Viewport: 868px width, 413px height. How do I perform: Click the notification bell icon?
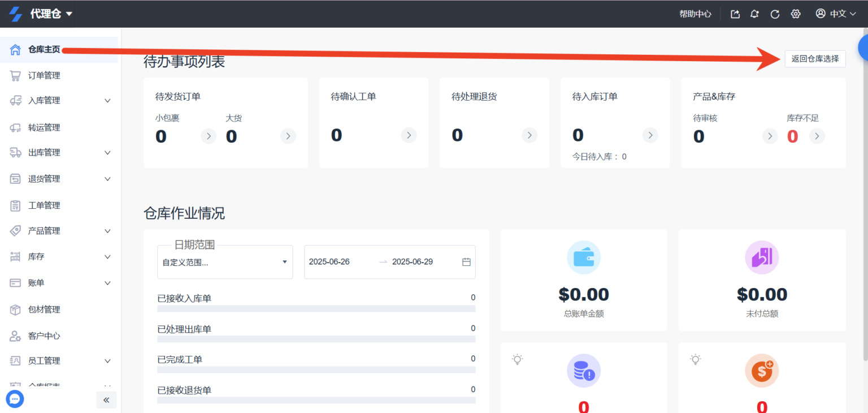[754, 14]
